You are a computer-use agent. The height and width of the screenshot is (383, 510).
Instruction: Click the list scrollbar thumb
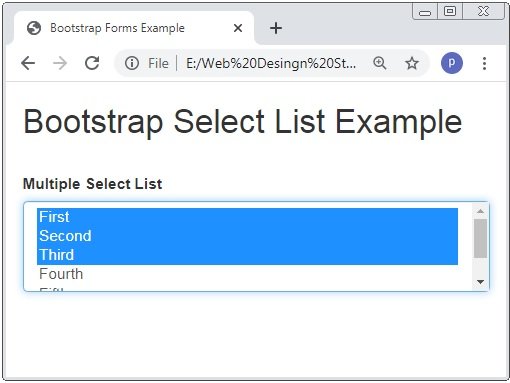[x=480, y=238]
